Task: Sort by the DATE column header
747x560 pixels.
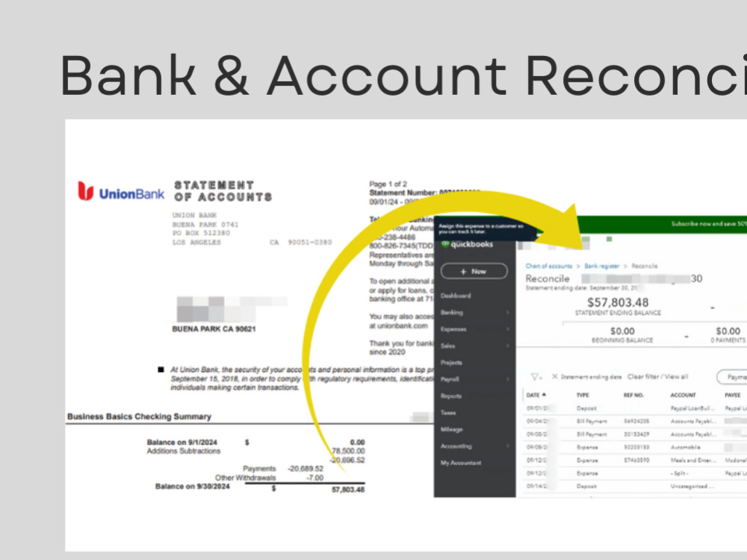Action: 536,395
